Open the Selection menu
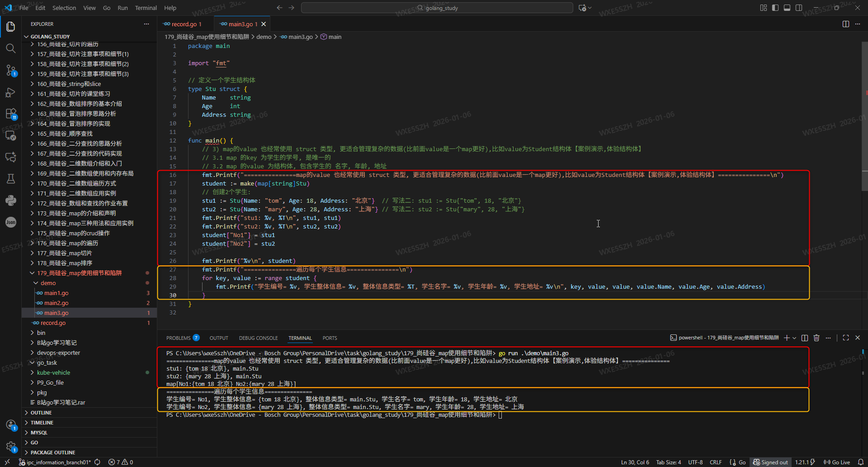 (x=64, y=8)
